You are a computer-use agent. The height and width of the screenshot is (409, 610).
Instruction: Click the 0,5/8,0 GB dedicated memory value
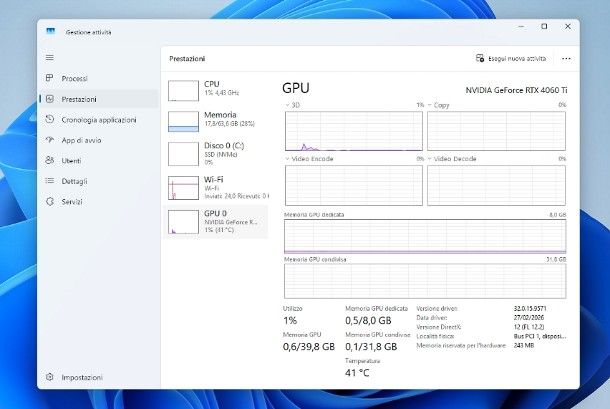[x=368, y=321]
